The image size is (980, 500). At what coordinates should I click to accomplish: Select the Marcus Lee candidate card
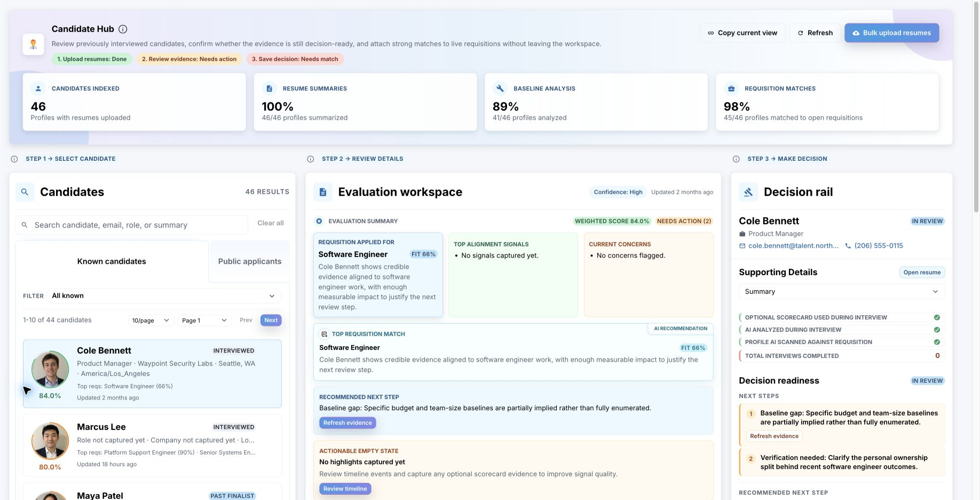[152, 445]
